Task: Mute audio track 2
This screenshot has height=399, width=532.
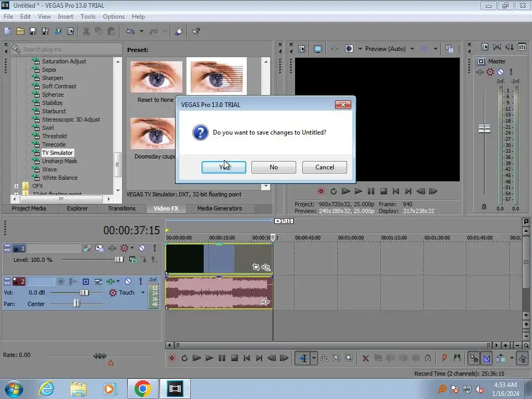Action: [128, 281]
